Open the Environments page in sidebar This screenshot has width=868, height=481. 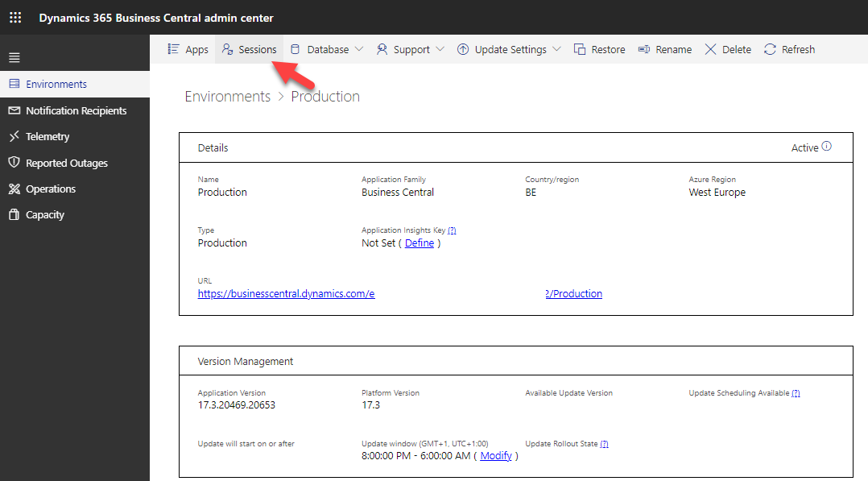coord(75,85)
